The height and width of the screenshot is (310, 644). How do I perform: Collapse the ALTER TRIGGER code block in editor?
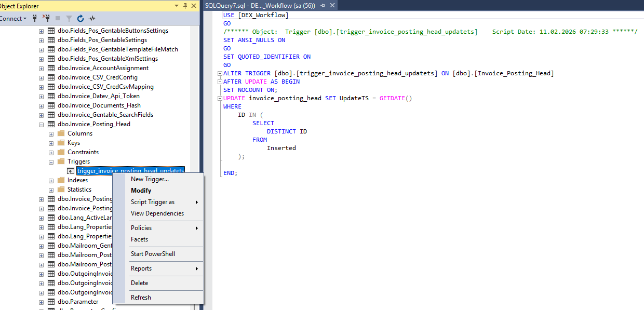click(x=220, y=74)
